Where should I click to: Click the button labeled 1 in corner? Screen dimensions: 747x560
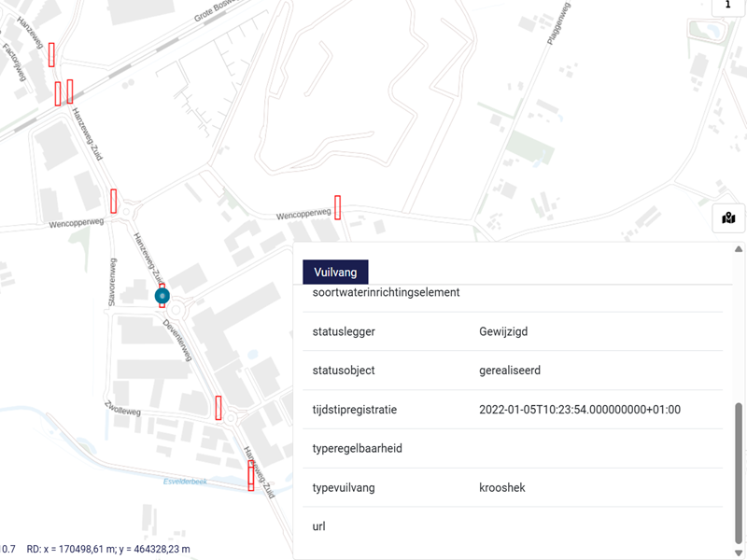tap(728, 6)
